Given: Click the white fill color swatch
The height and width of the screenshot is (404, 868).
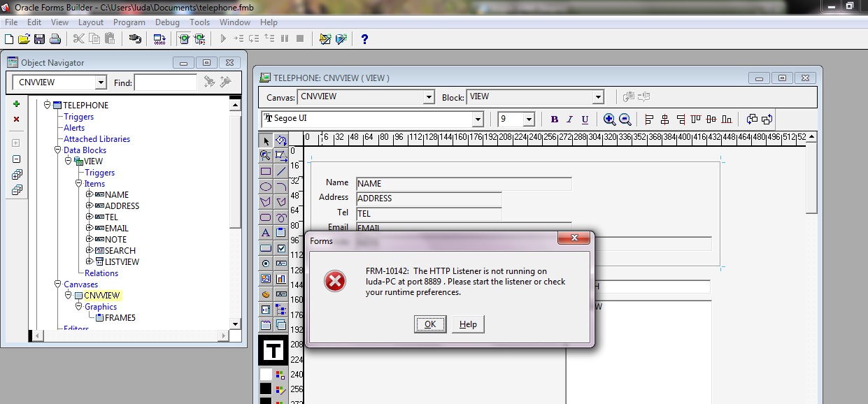Looking at the screenshot, I should (266, 375).
